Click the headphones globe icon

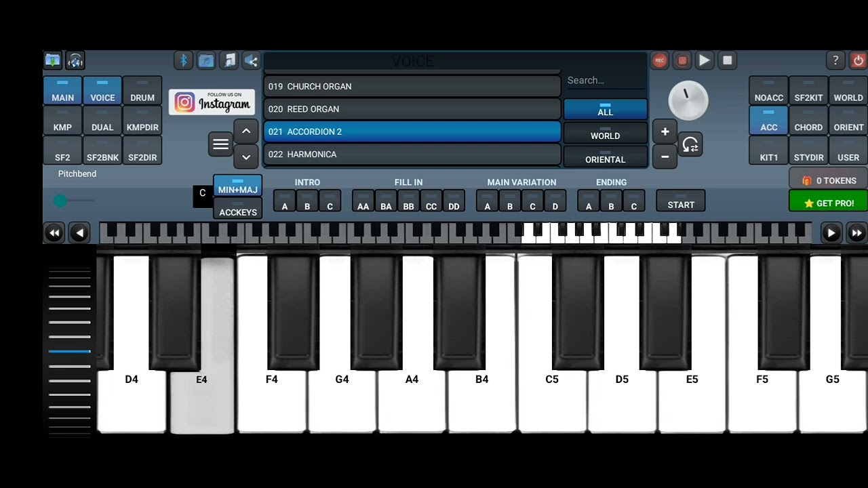tap(75, 60)
